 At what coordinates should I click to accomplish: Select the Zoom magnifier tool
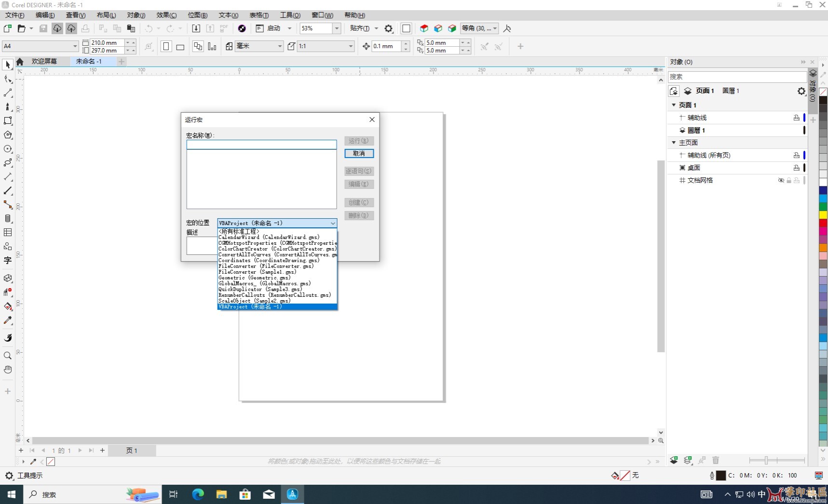[x=8, y=356]
